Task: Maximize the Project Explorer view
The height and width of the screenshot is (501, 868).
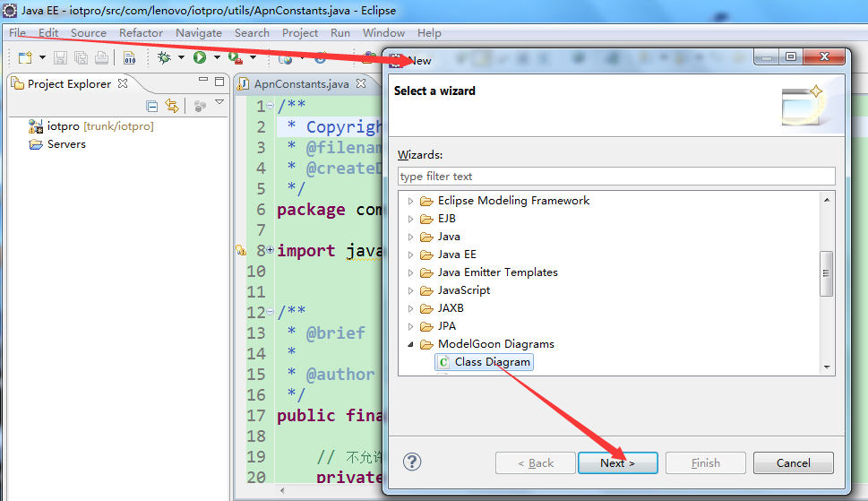Action: point(219,82)
